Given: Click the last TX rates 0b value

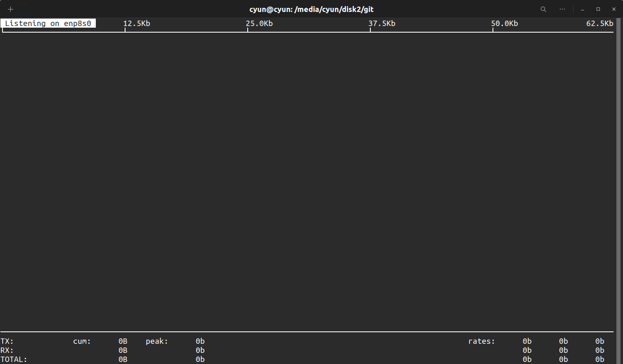Looking at the screenshot, I should point(600,341).
